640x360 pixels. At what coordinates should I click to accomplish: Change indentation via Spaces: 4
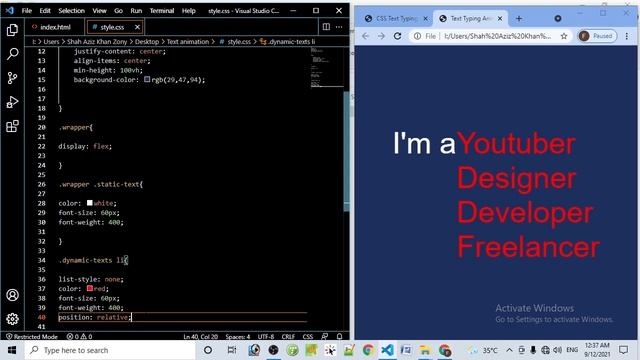(x=238, y=337)
